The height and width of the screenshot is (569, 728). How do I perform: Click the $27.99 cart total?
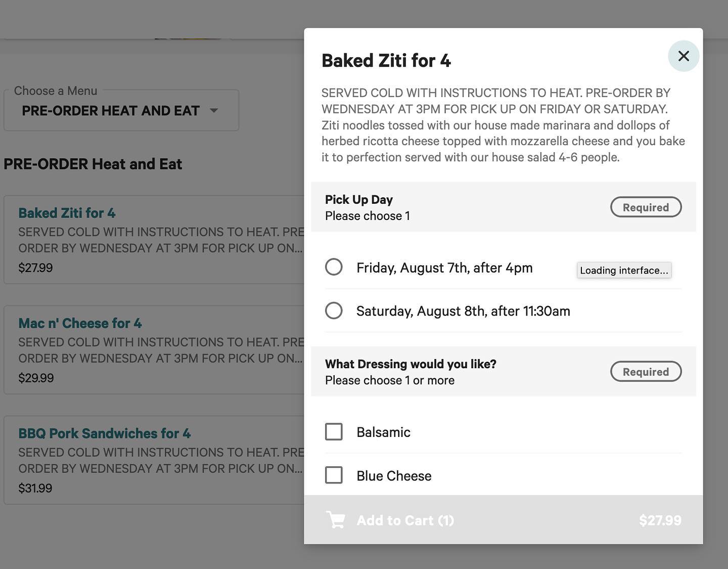tap(660, 520)
